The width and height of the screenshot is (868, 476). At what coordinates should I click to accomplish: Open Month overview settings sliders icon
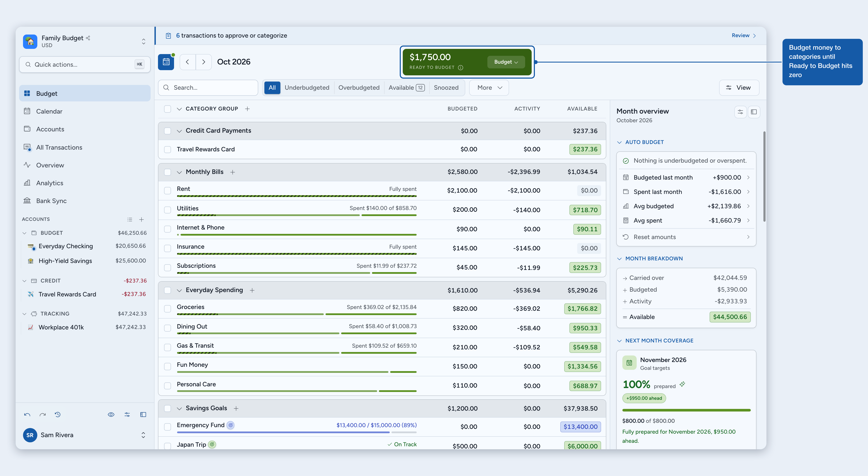(740, 112)
